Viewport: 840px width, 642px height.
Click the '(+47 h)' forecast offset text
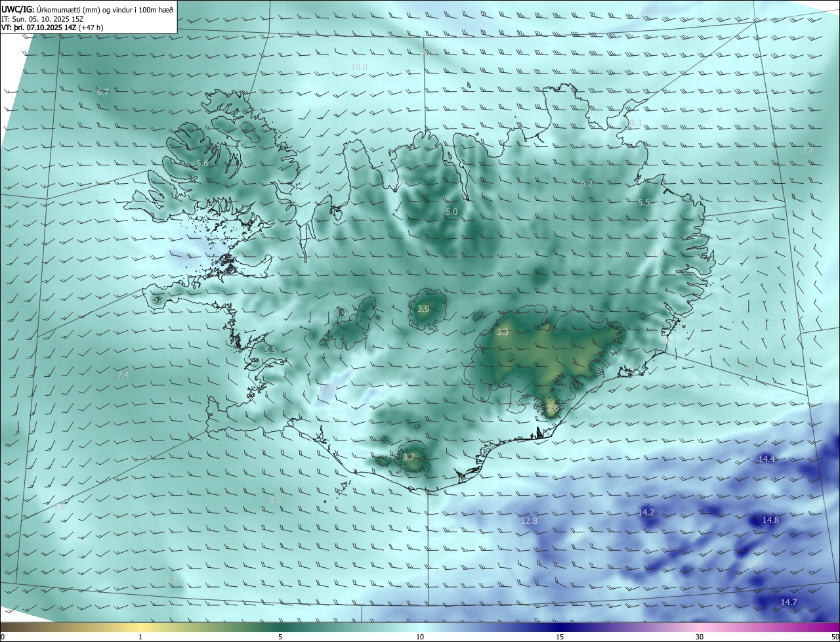click(x=91, y=28)
